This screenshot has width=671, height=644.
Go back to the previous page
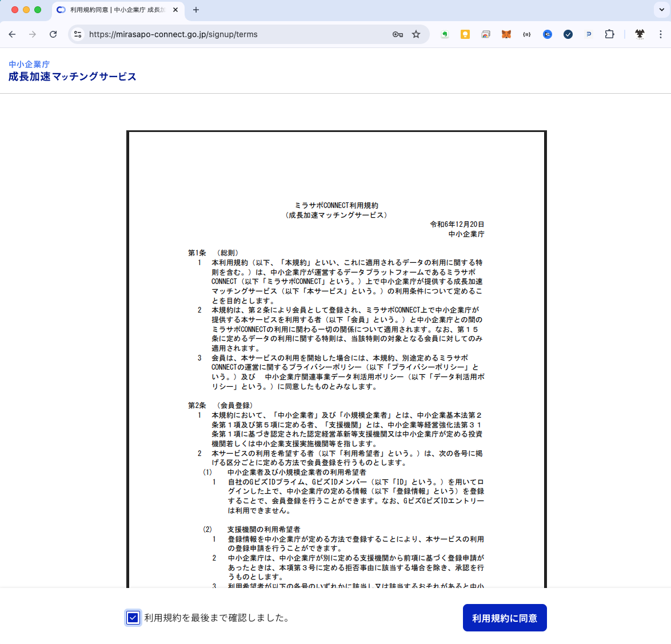coord(12,34)
